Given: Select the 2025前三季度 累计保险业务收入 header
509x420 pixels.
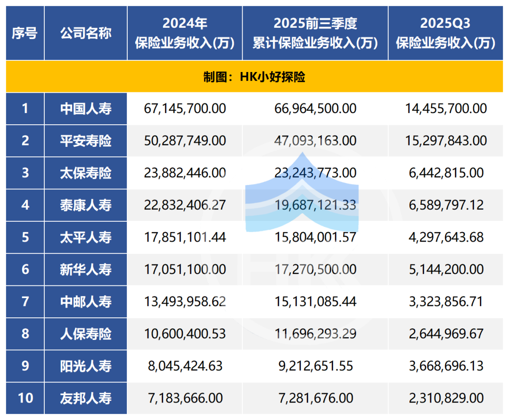Looking at the screenshot, I should tap(315, 33).
